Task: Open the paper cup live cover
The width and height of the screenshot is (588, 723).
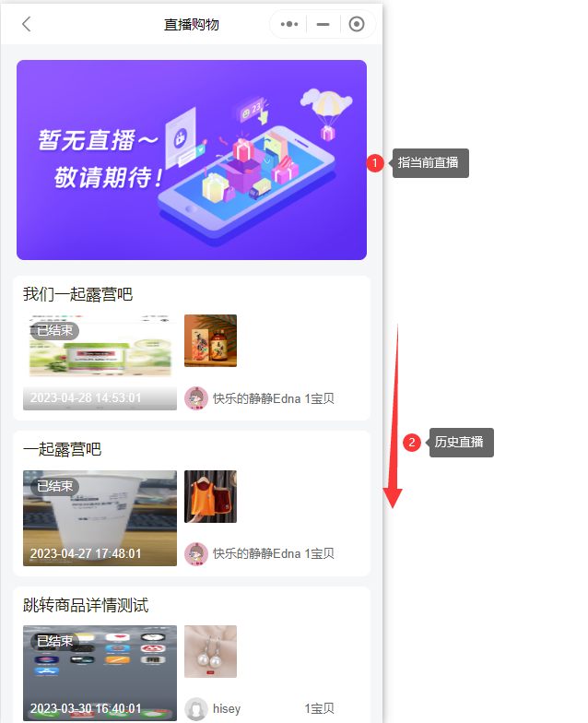Action: pos(100,518)
